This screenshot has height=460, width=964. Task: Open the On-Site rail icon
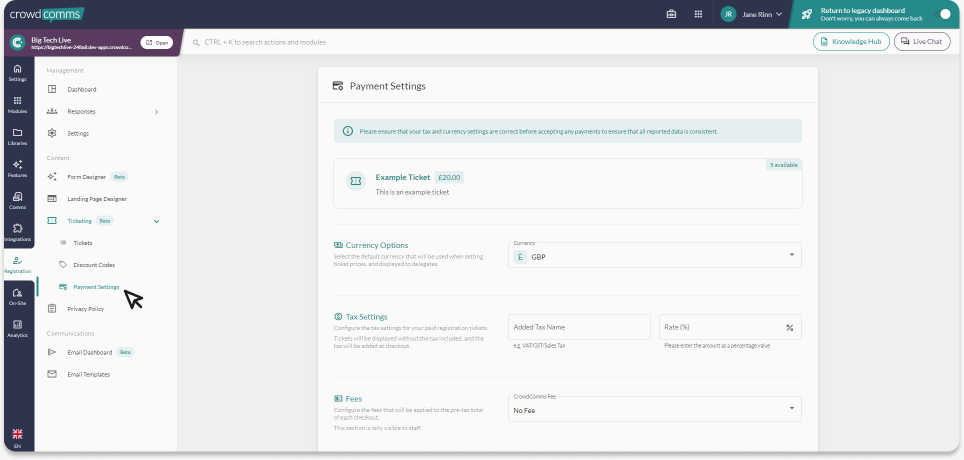pos(17,296)
